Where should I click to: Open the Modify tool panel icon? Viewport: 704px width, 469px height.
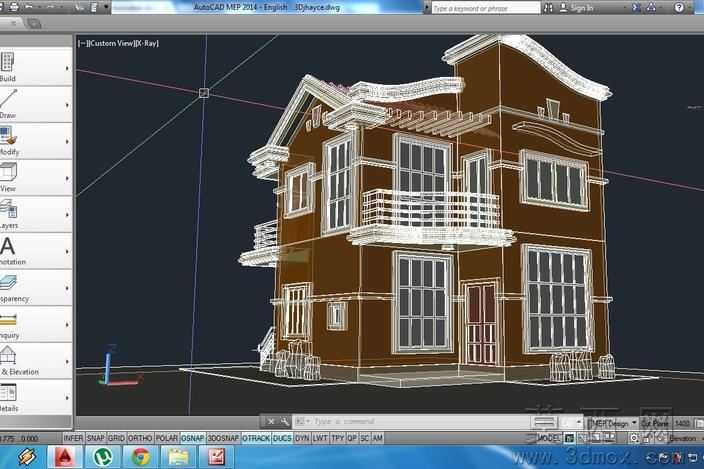click(8, 136)
